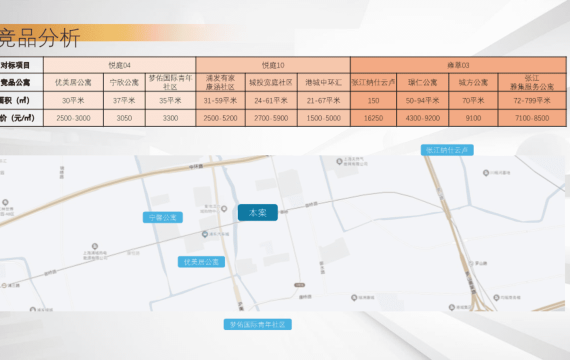570x360 pixels.
Task: Select the 竞品公寓 row header cell
Action: (x=21, y=83)
